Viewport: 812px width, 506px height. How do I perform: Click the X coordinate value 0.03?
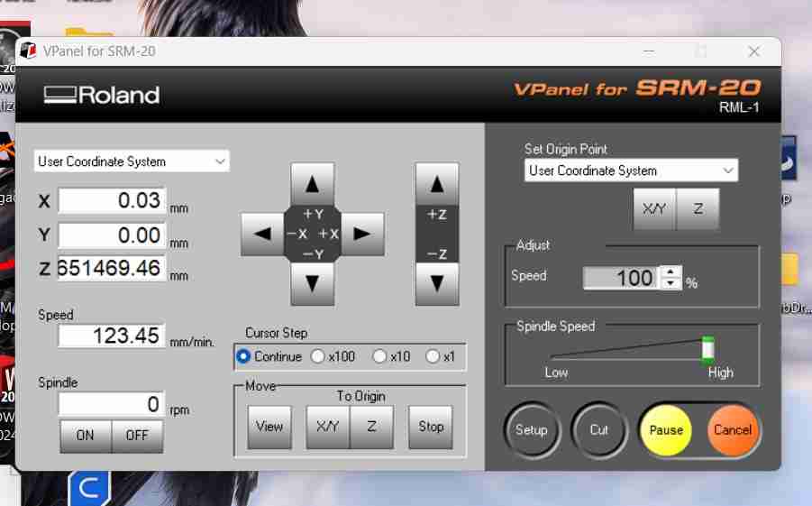pos(112,200)
